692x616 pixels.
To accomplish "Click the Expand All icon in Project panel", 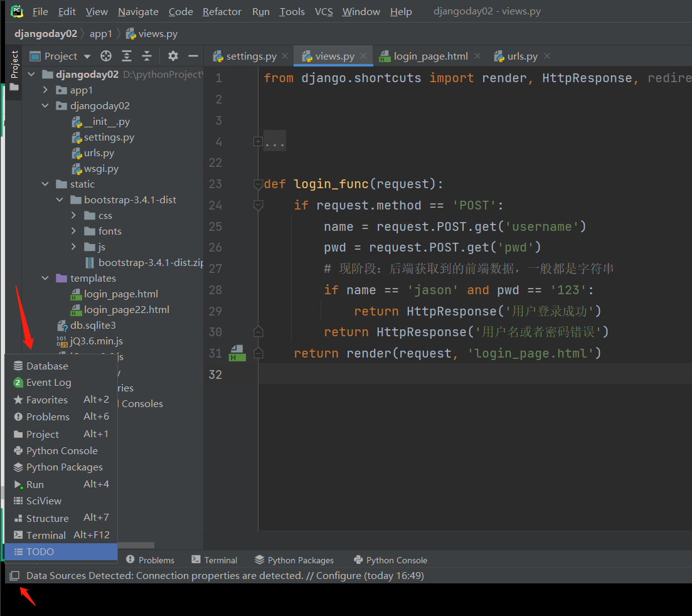I will (127, 56).
